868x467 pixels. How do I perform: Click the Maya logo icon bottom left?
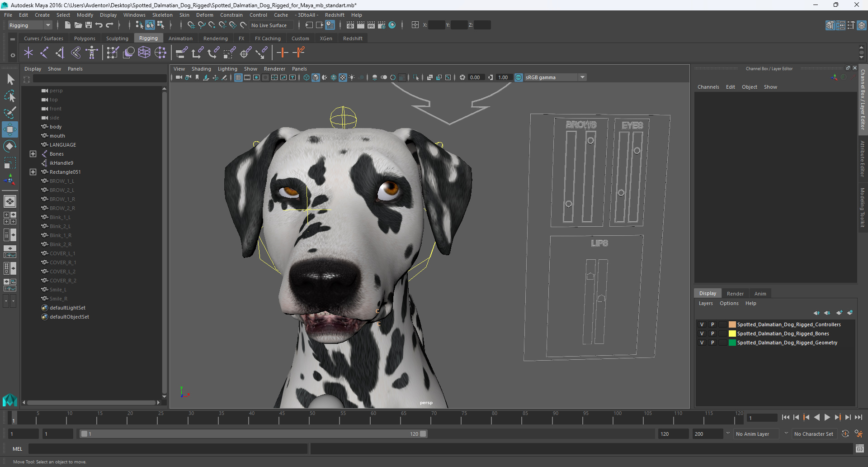tap(9, 400)
